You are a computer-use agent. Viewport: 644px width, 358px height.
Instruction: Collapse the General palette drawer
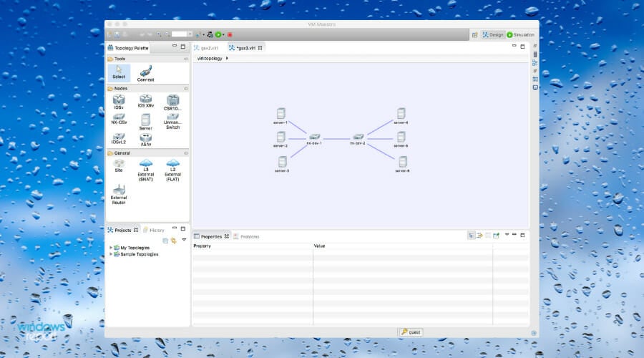click(186, 153)
